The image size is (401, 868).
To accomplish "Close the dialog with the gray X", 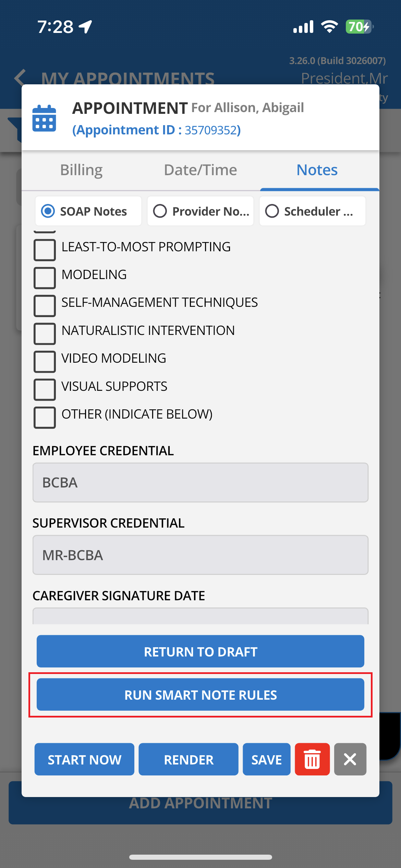I will point(350,759).
